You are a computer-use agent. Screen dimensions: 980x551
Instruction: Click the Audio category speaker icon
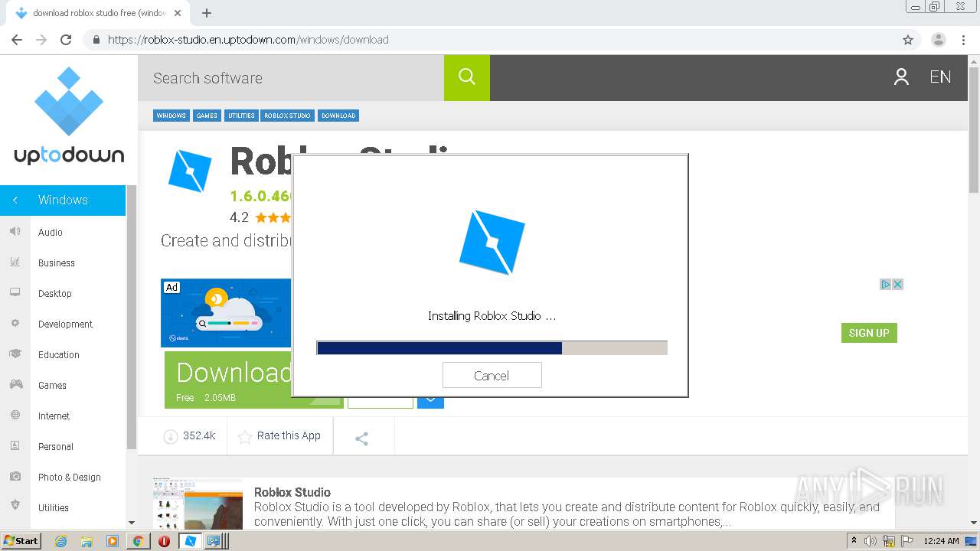pos(15,232)
